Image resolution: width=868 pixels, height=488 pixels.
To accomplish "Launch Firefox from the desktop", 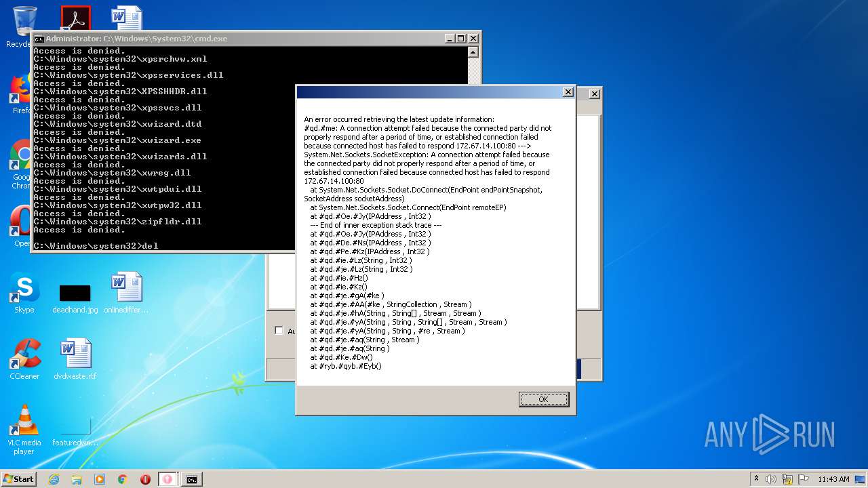I will tap(22, 94).
